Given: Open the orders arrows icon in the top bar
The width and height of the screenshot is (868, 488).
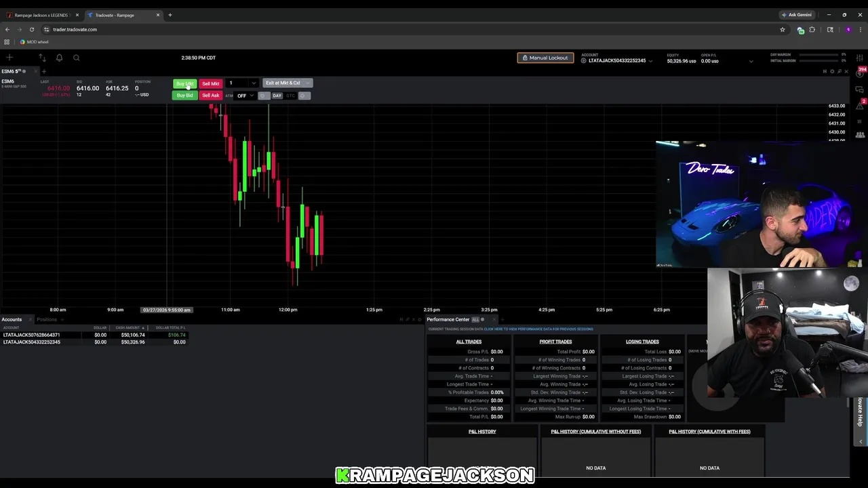Looking at the screenshot, I should (x=42, y=58).
